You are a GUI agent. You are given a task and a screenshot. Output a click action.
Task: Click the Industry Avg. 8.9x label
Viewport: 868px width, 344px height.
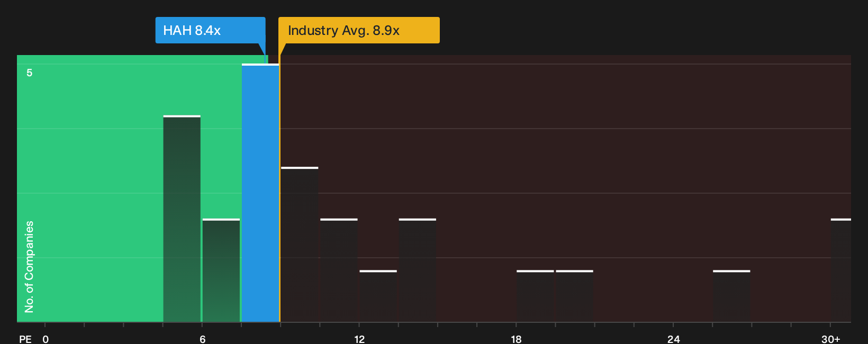[359, 30]
